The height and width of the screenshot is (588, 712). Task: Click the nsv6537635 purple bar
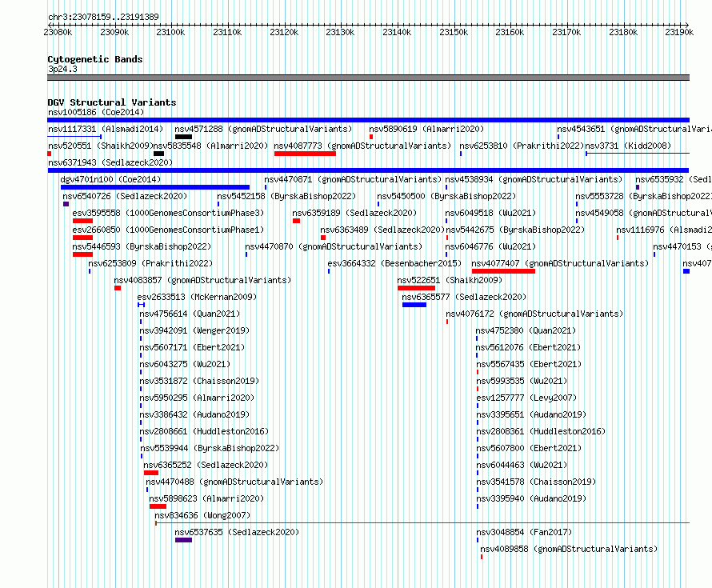[x=183, y=540]
